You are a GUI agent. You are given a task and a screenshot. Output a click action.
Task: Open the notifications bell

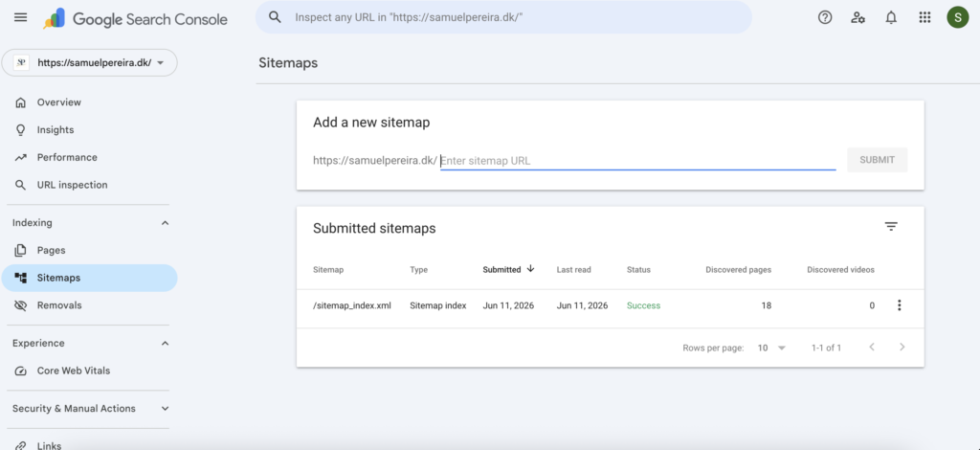(891, 17)
